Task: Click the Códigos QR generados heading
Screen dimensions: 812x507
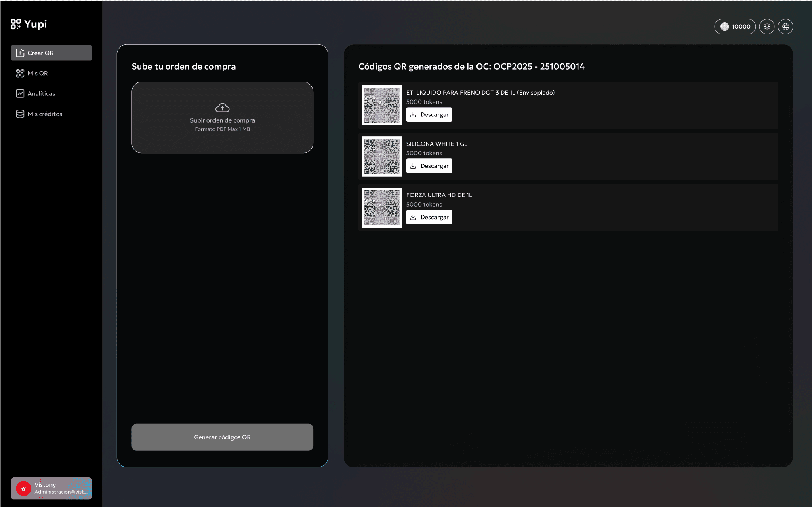Action: 471,67
